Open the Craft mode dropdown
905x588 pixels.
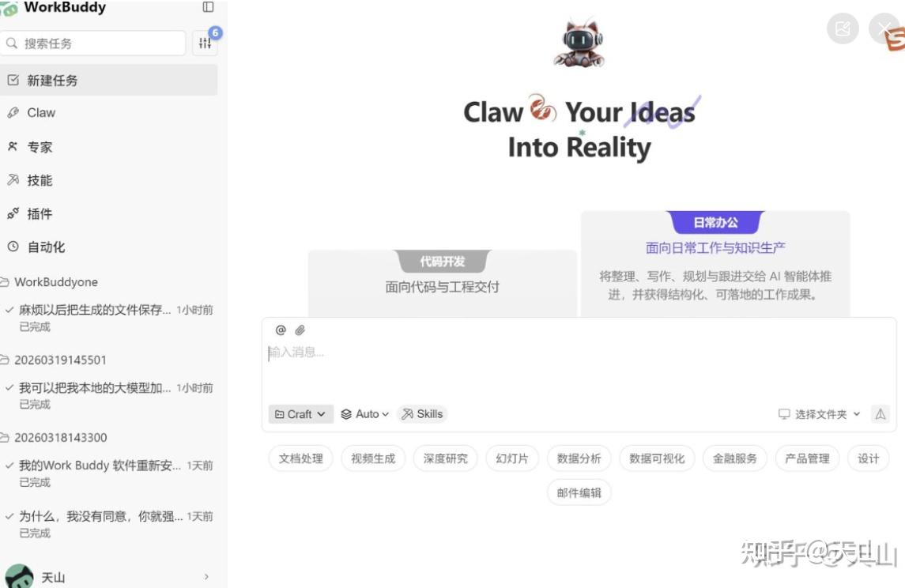(x=300, y=414)
